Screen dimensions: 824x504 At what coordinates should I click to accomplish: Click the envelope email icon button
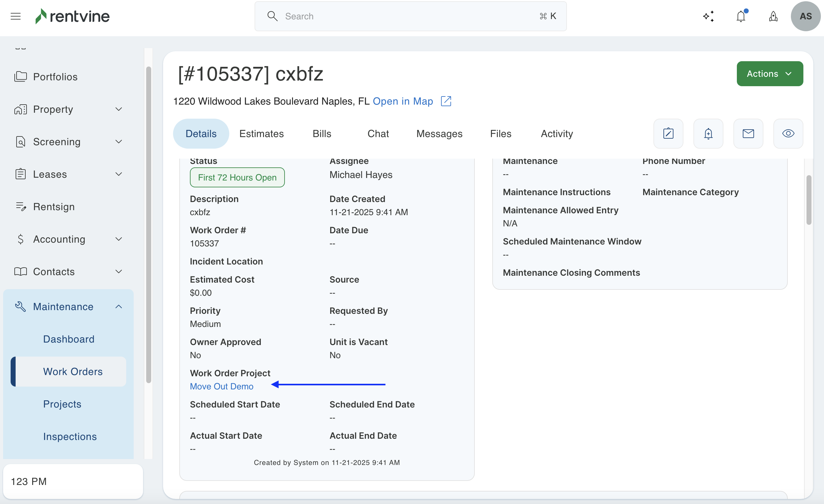[748, 134]
